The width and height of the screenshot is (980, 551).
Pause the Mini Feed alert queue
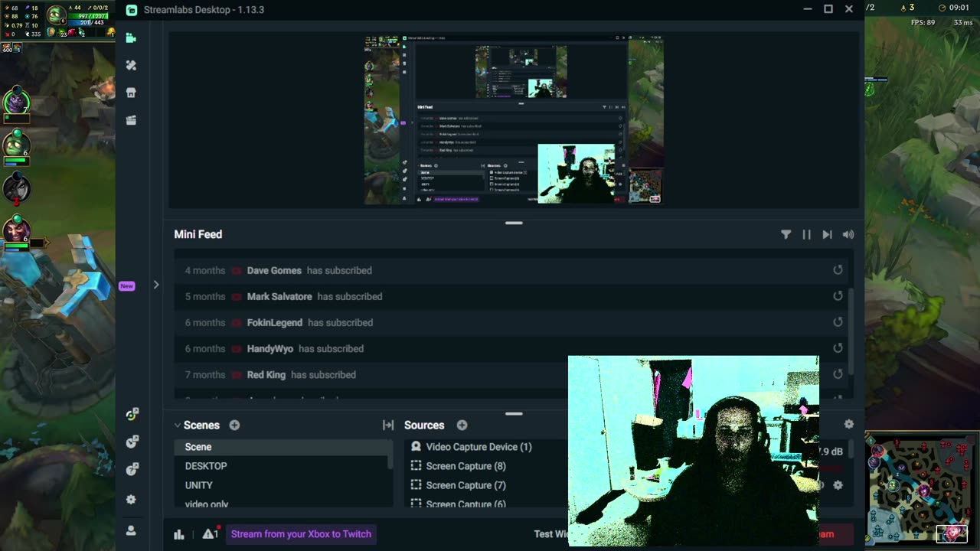[x=806, y=234]
